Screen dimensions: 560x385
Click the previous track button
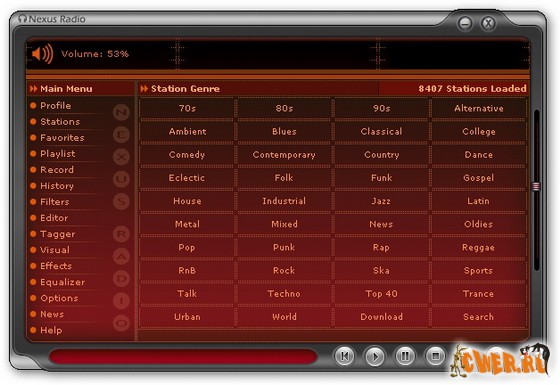[x=344, y=356]
